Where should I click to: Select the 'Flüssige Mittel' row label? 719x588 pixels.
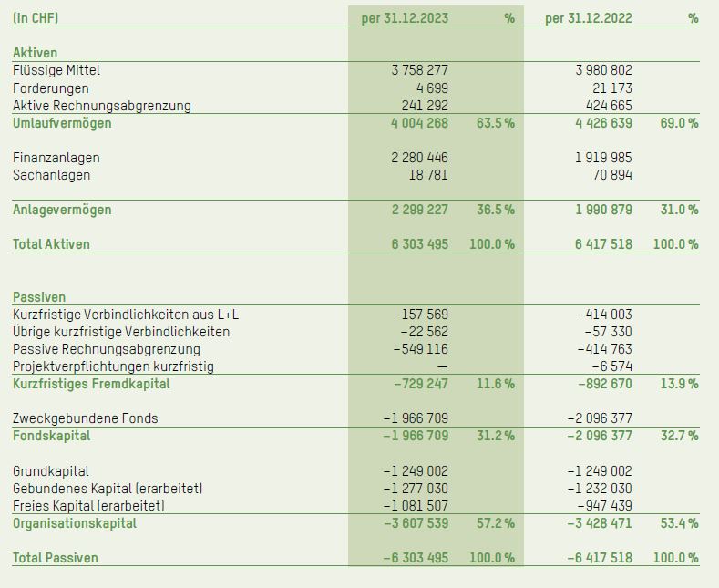[56, 70]
